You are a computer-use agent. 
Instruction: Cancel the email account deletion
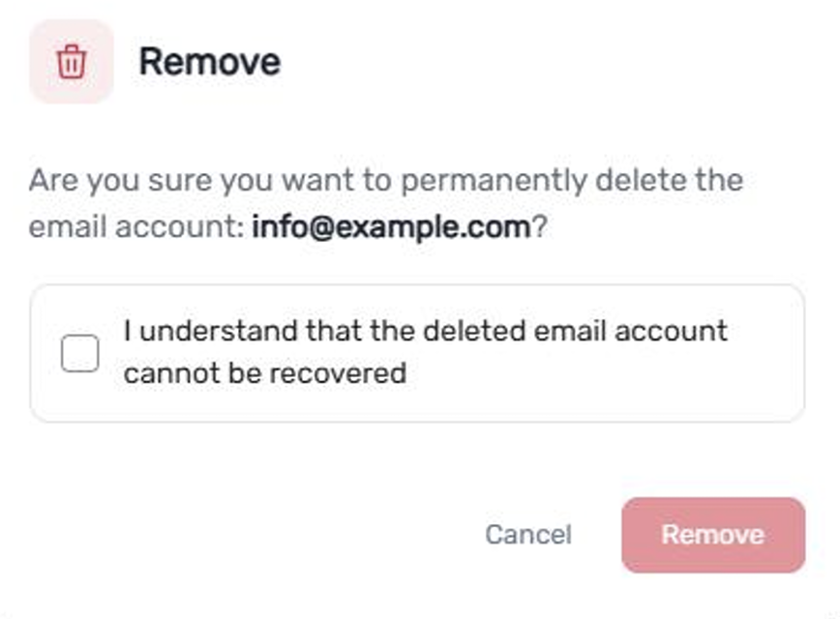click(x=528, y=535)
